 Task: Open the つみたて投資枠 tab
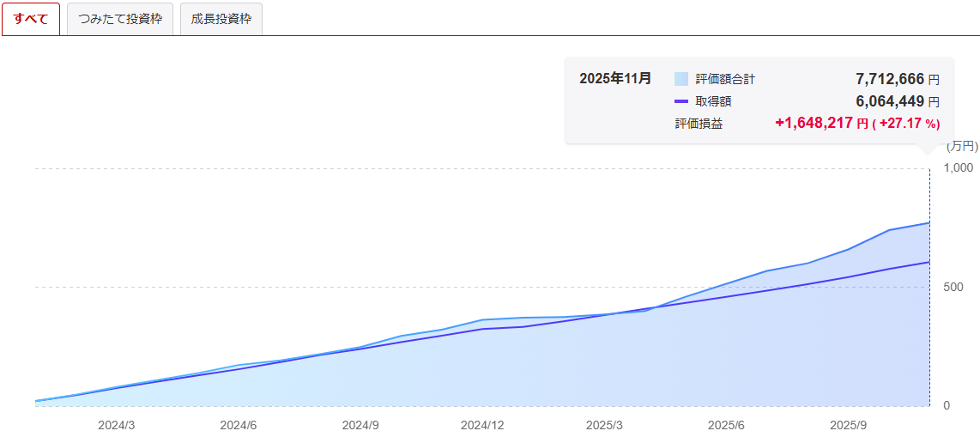click(120, 19)
